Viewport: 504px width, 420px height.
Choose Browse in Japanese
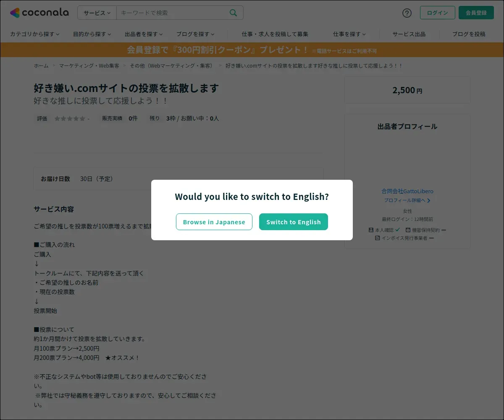(214, 222)
